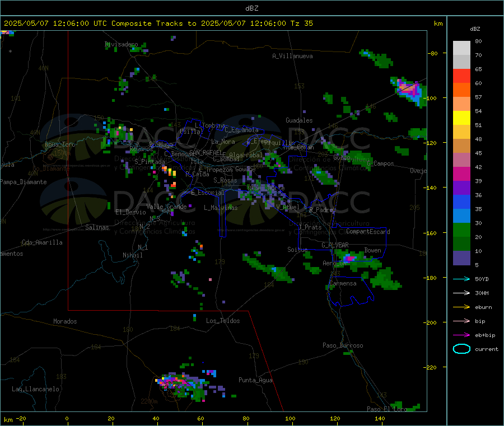Image resolution: width=504 pixels, height=426 pixels.
Task: Click the 'Morados' map label
Action: point(65,321)
